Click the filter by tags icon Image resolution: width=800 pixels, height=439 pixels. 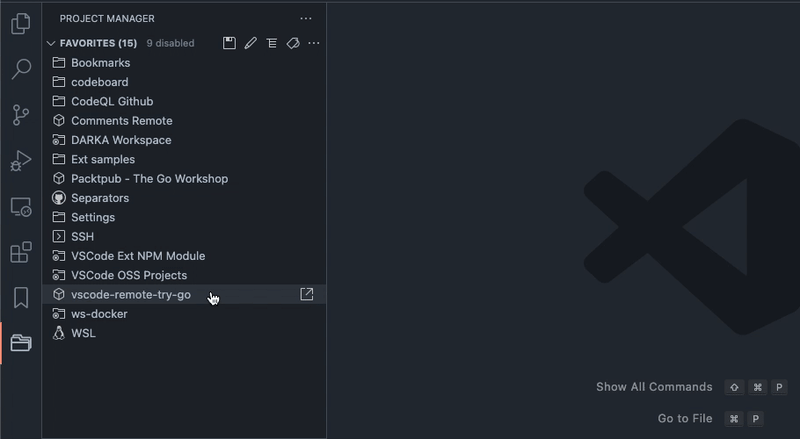pos(293,43)
